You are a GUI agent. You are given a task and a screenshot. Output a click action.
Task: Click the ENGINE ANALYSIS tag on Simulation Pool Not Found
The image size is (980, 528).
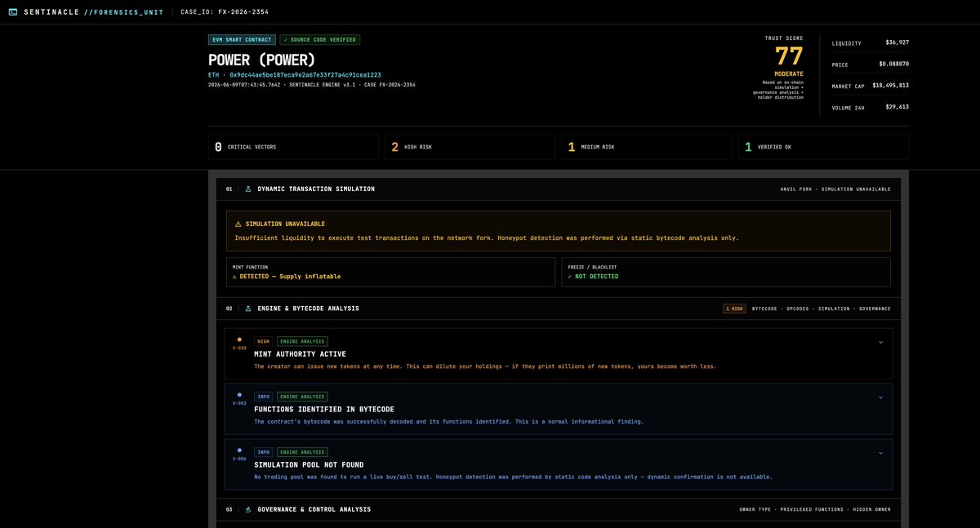[x=302, y=452]
